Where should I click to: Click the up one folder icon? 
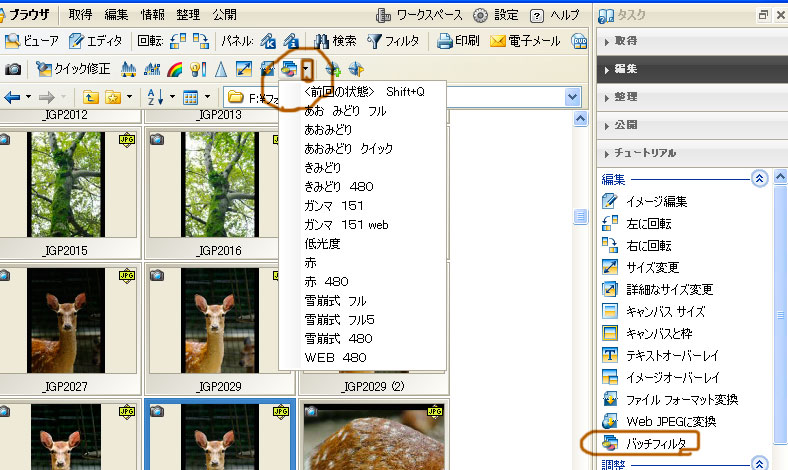pyautogui.click(x=90, y=97)
